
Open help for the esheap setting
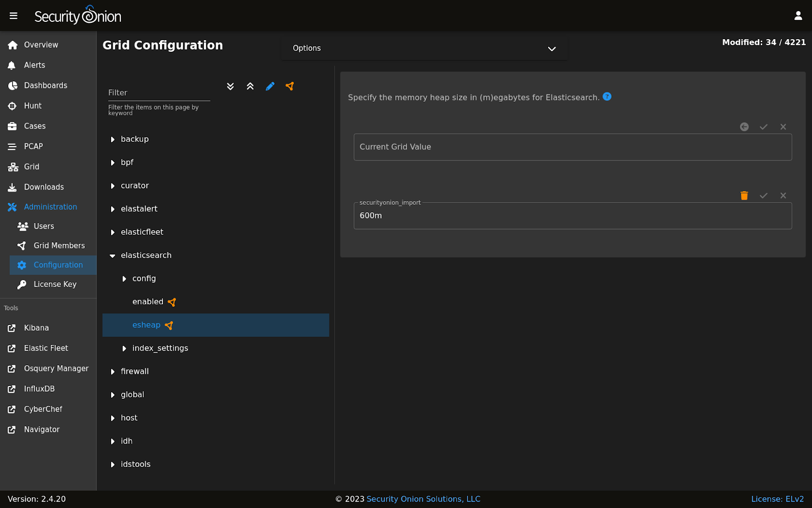tap(607, 97)
